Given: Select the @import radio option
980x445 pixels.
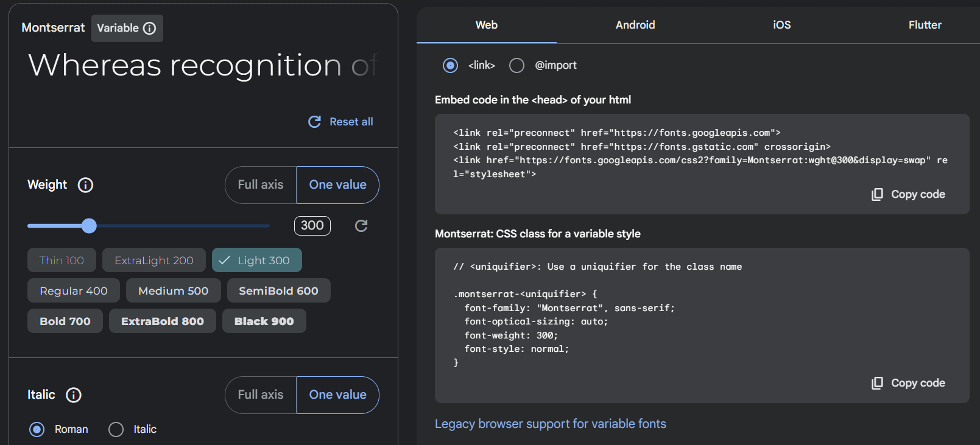Looking at the screenshot, I should [x=516, y=65].
